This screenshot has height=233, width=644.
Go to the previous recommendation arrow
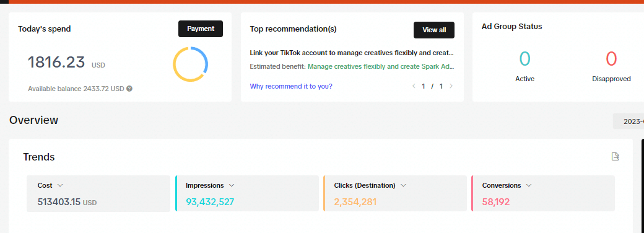coord(414,86)
